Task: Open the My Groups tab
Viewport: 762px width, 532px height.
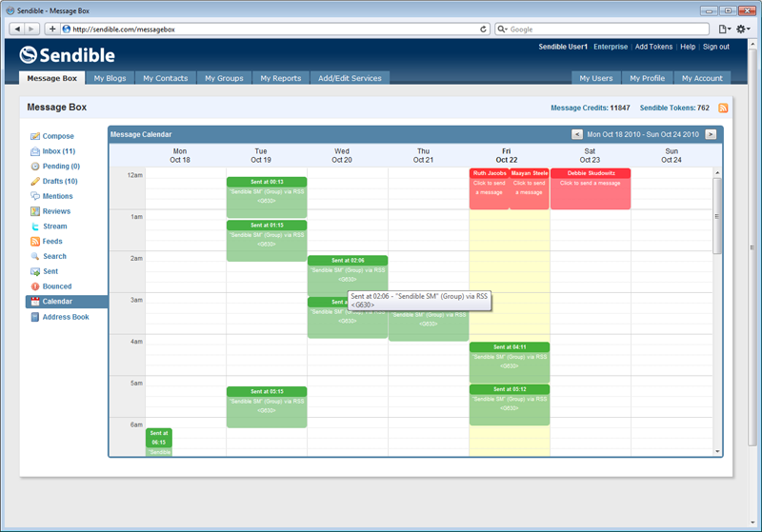Action: (224, 78)
